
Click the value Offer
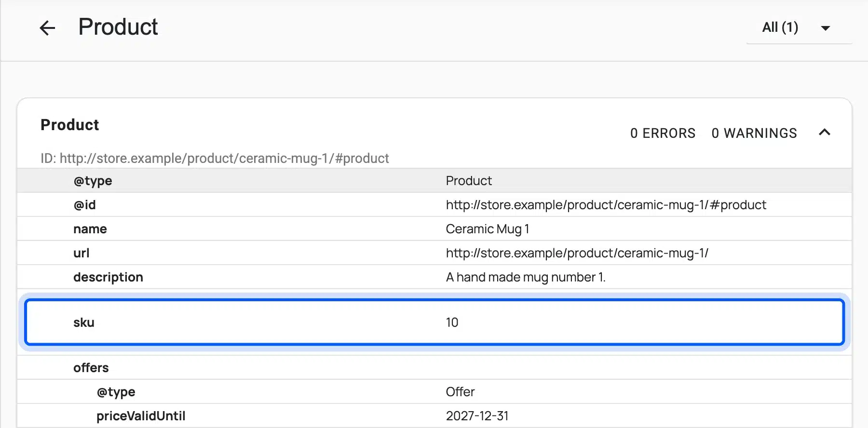click(x=460, y=392)
